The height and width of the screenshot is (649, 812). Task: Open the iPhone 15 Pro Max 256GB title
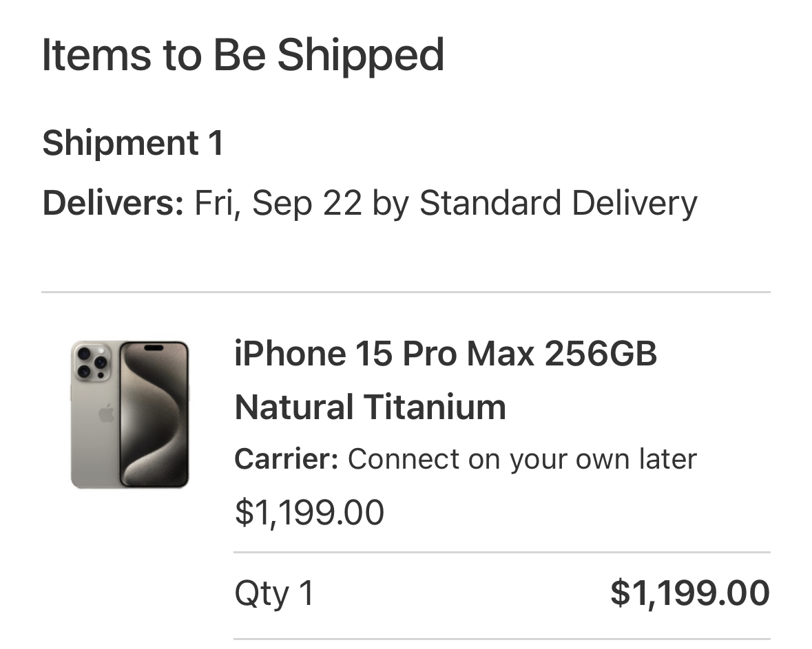click(445, 354)
